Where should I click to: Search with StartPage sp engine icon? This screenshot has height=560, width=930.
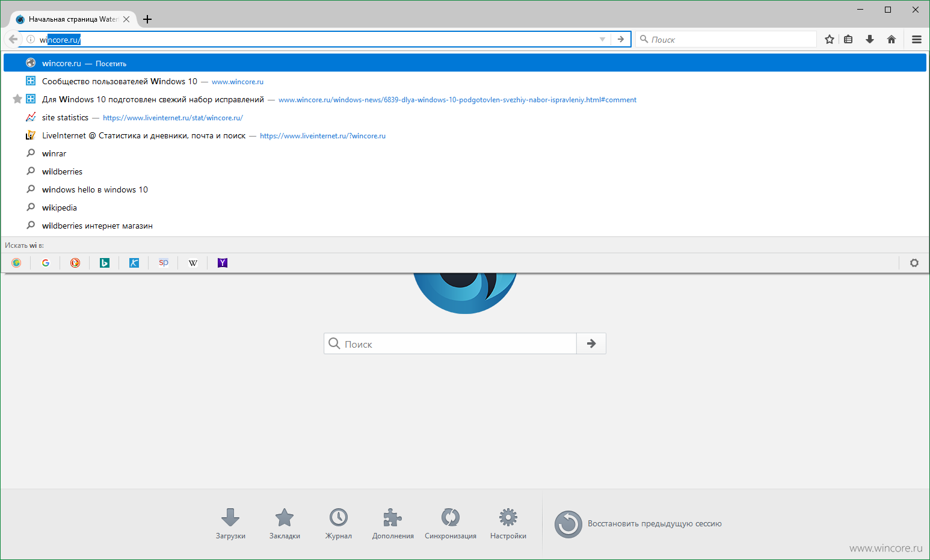click(x=164, y=263)
